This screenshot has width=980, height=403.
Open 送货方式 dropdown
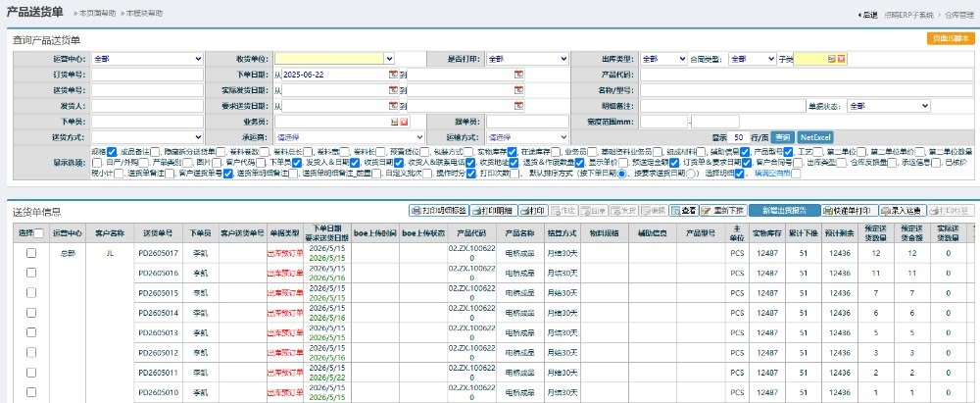[x=148, y=137]
